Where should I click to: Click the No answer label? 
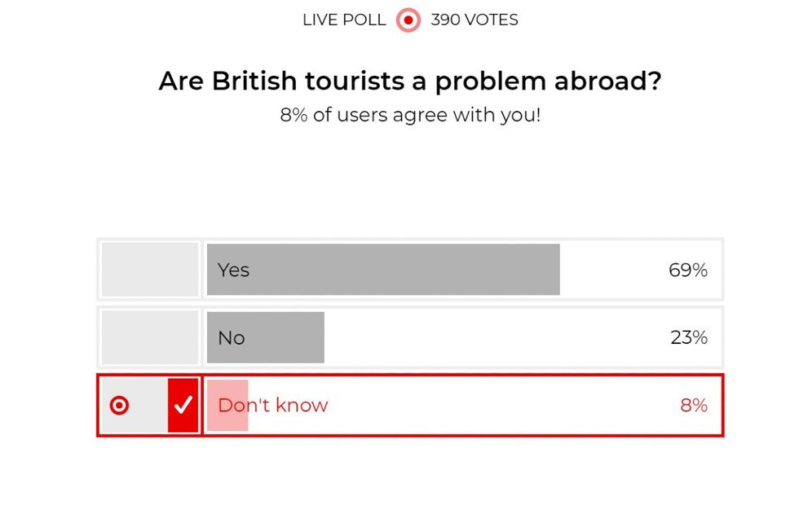coord(232,338)
